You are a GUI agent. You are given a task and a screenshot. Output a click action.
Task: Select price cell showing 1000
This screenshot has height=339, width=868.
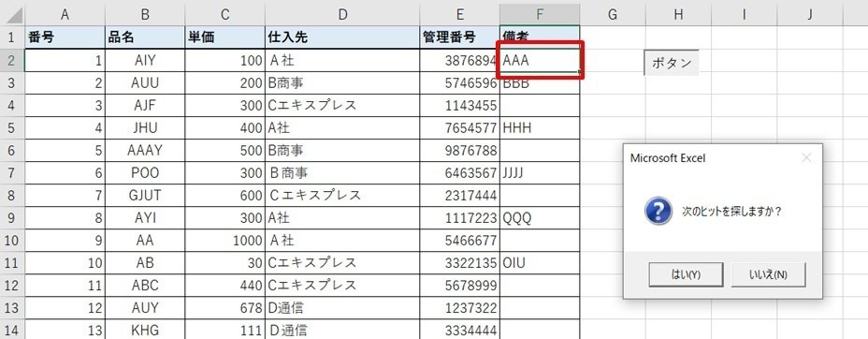click(x=224, y=241)
